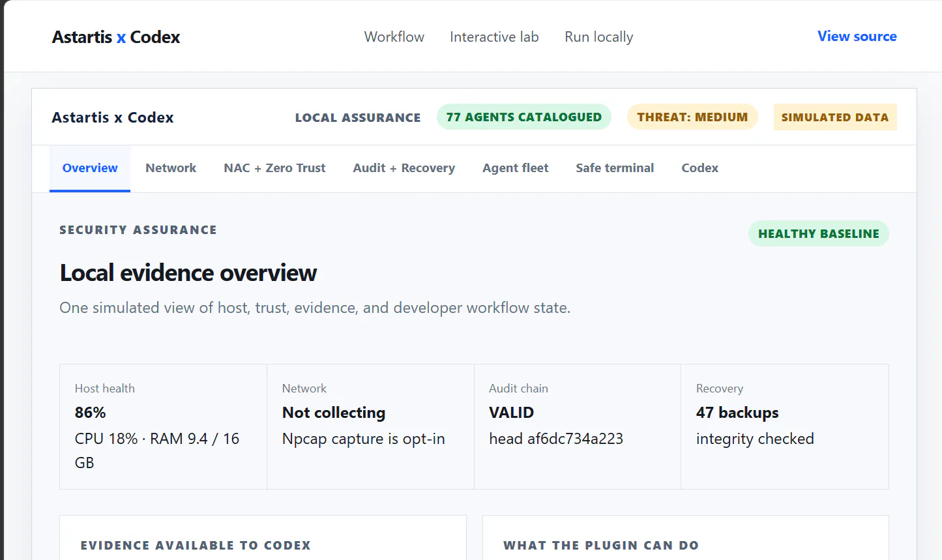Click the Npcap capture is opt-in text

(364, 439)
